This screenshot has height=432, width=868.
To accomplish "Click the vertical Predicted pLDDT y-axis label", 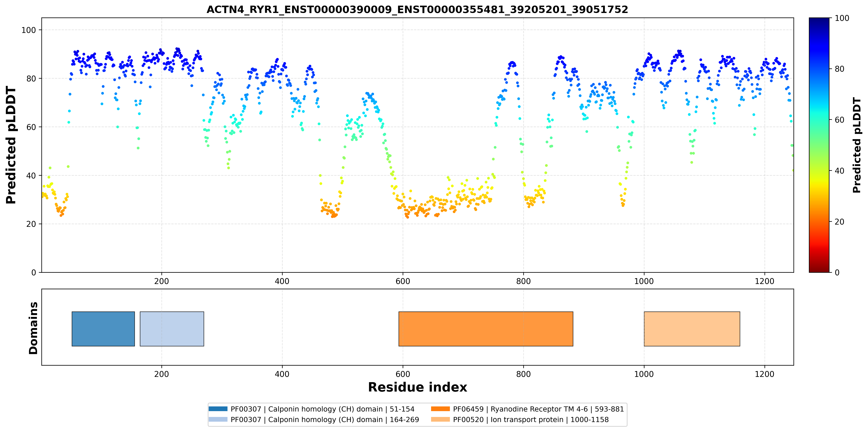I will pos(11,145).
